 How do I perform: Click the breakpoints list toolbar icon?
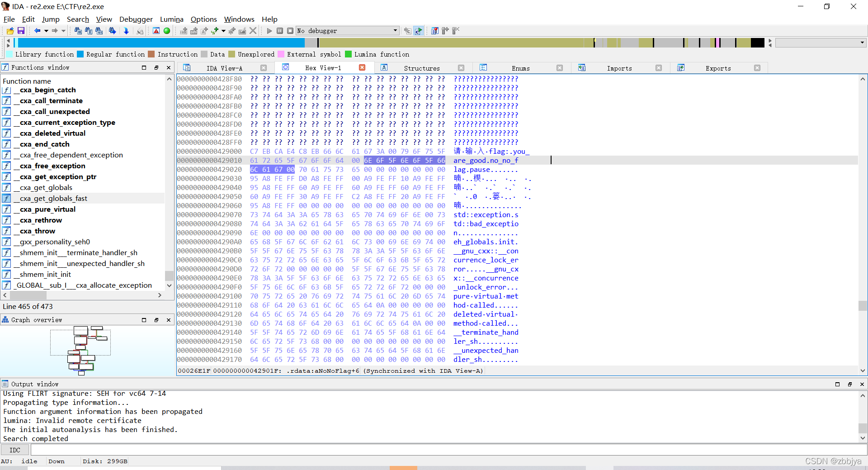434,31
